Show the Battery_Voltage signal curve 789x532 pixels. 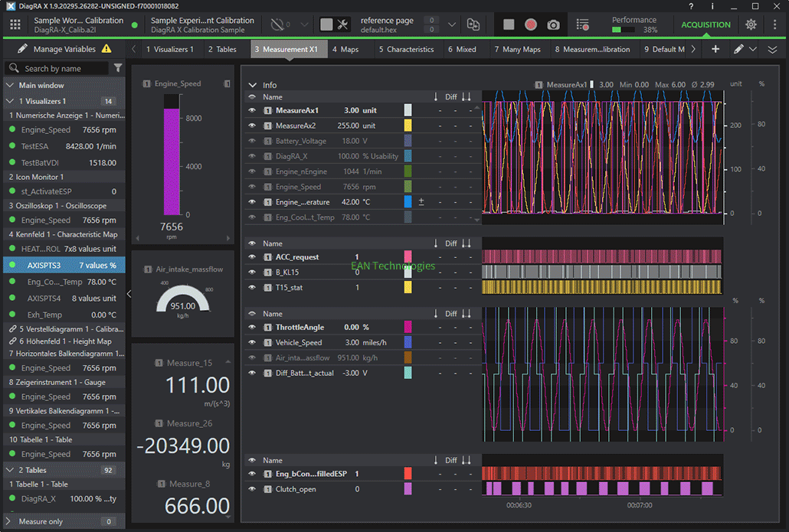[251, 141]
